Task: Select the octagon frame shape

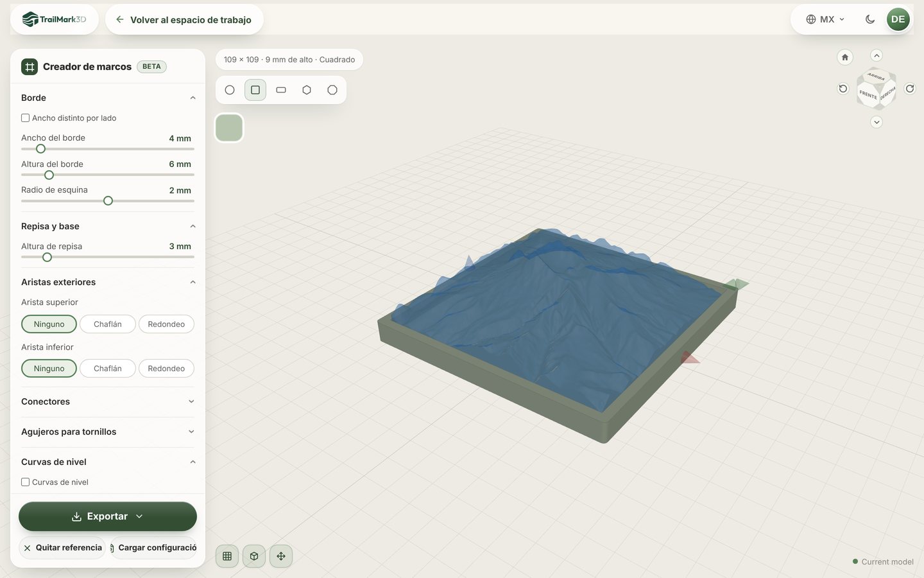Action: tap(332, 90)
